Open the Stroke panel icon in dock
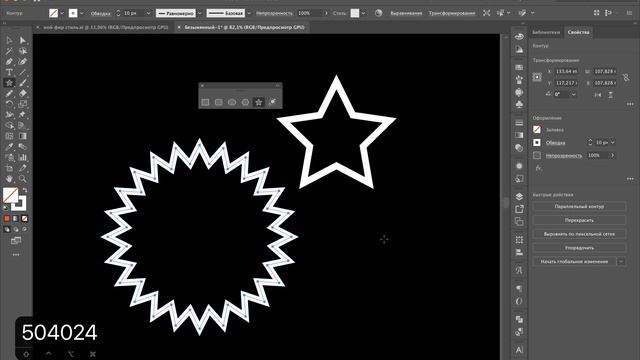 coord(519,122)
